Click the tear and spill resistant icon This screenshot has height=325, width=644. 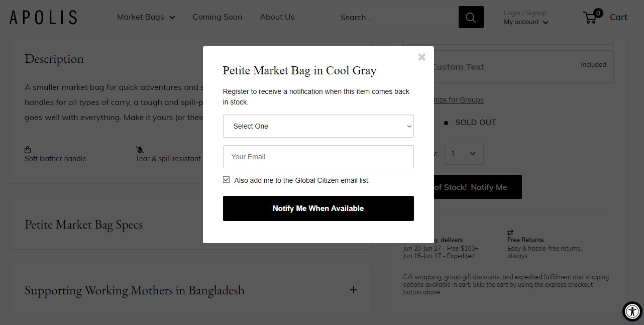[x=140, y=150]
